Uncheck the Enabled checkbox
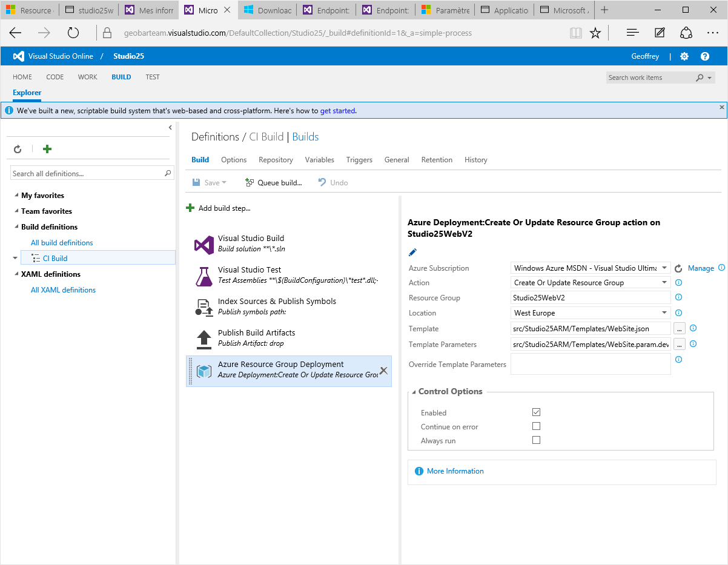The width and height of the screenshot is (728, 565). pos(536,412)
